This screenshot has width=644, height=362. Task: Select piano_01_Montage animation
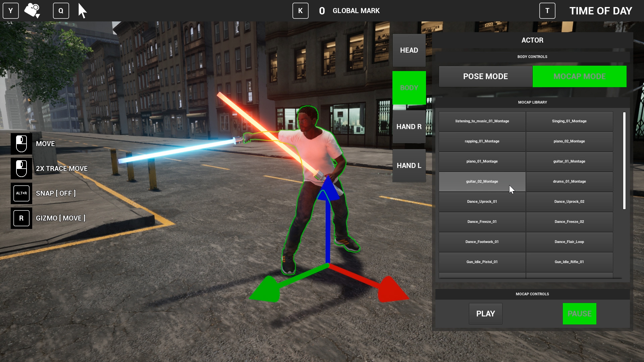(482, 162)
